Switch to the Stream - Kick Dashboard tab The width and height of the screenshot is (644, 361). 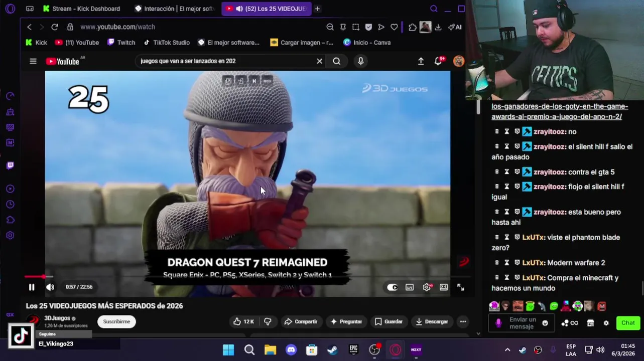pos(83,9)
